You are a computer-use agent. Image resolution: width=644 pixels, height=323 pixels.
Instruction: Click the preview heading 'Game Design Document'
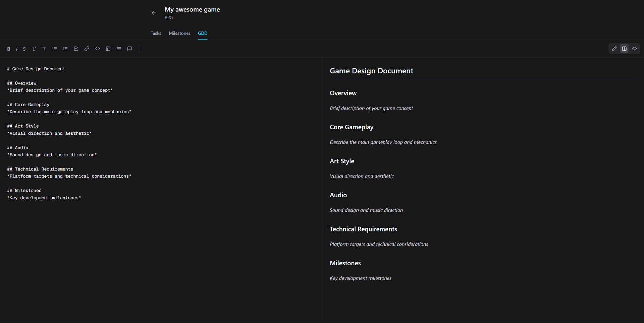(371, 71)
